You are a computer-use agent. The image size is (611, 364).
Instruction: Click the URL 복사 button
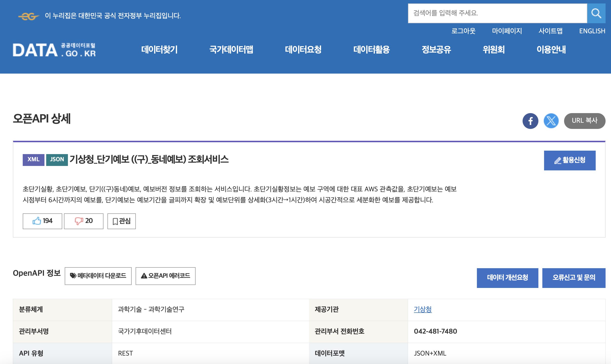(584, 121)
